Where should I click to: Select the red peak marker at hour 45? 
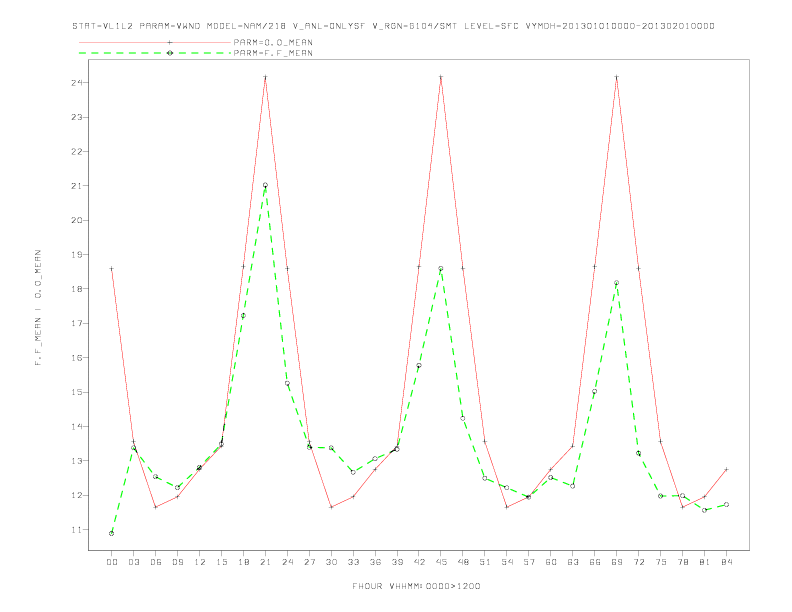click(x=441, y=77)
